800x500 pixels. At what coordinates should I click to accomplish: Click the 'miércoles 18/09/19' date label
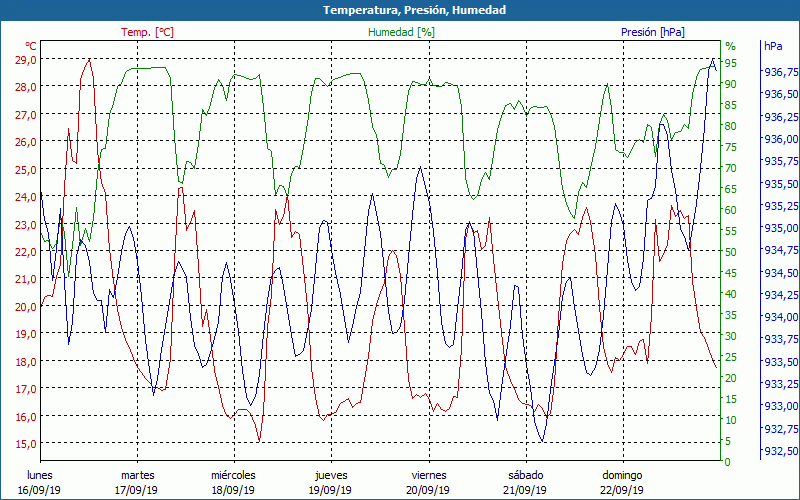click(234, 483)
